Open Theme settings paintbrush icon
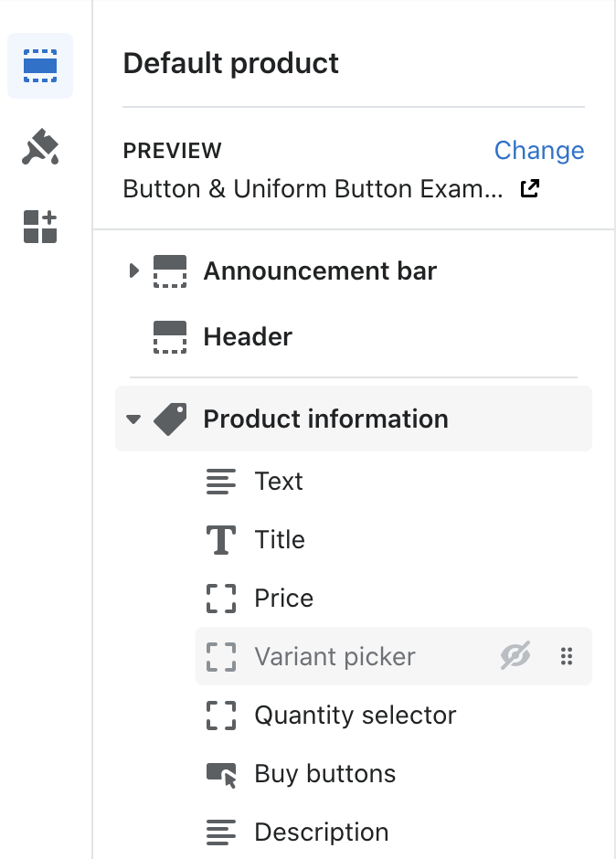Screen dimensions: 616x859 [40, 147]
